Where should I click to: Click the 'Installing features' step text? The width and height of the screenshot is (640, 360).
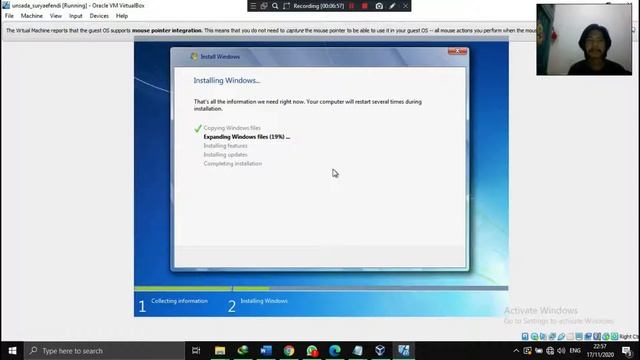point(225,146)
